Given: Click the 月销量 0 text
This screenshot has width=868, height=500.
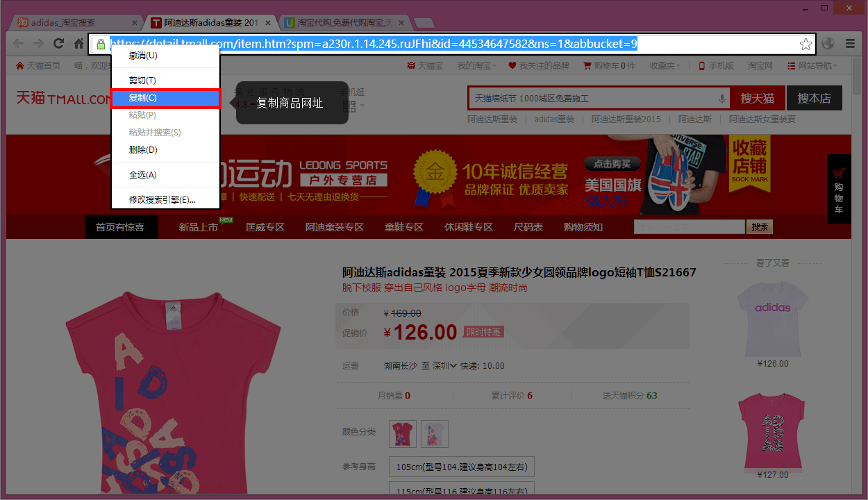Looking at the screenshot, I should 394,396.
